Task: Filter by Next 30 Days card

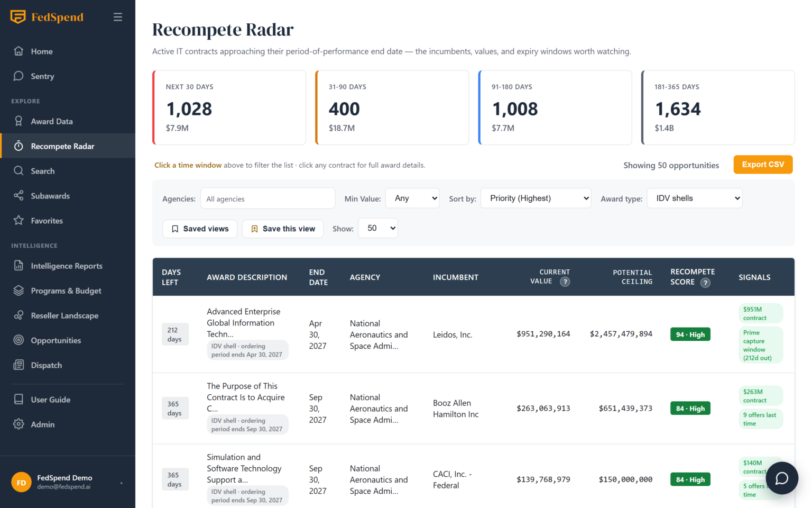Action: pos(229,107)
